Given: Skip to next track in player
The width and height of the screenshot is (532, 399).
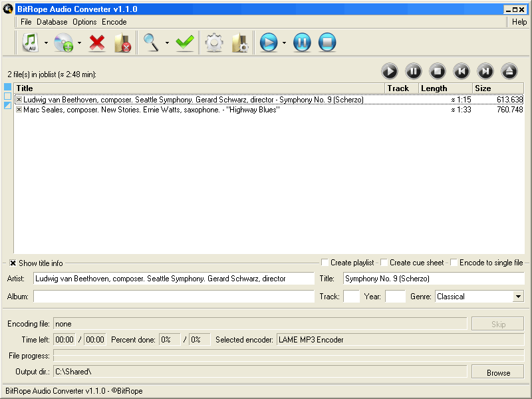Looking at the screenshot, I should point(485,70).
